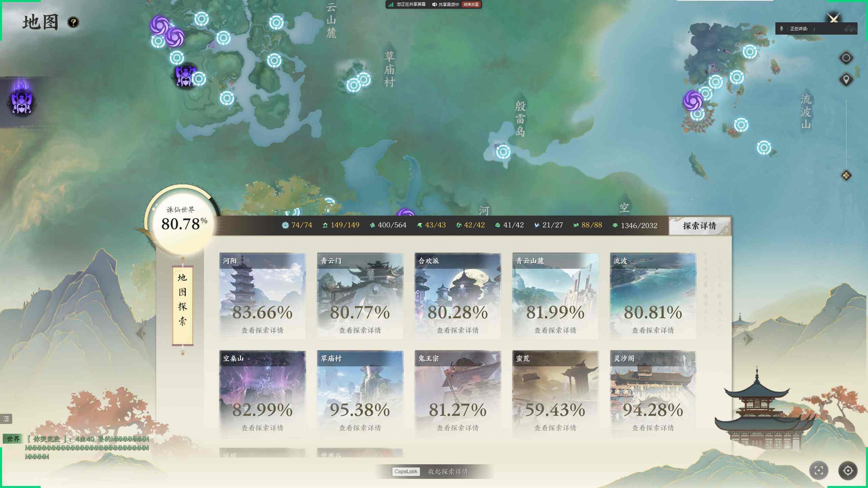868x488 pixels.
Task: Open the 探索详情 tab
Action: (699, 226)
